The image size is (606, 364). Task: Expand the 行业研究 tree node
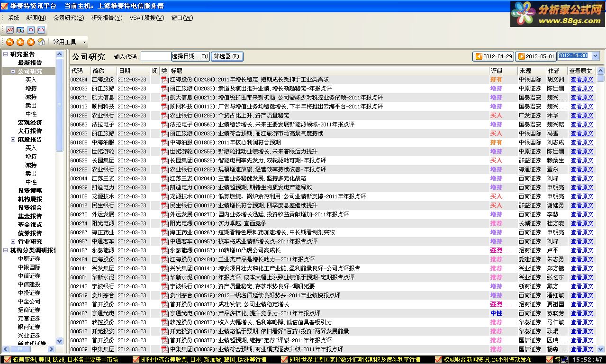[13, 242]
